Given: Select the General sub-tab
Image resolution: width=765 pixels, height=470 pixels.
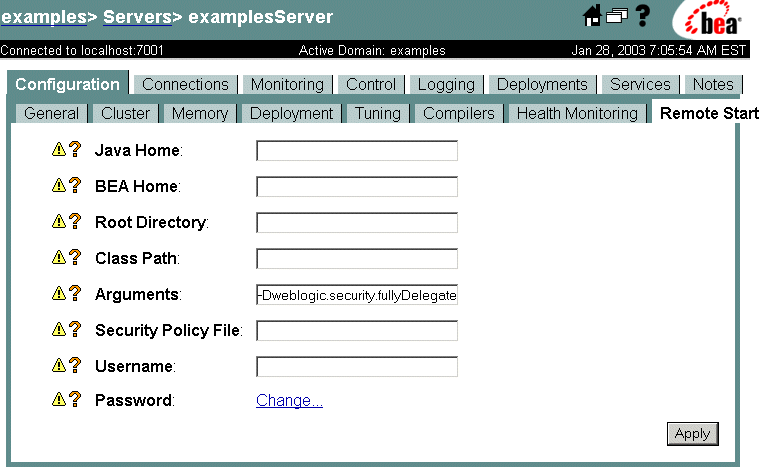Looking at the screenshot, I should click(51, 113).
